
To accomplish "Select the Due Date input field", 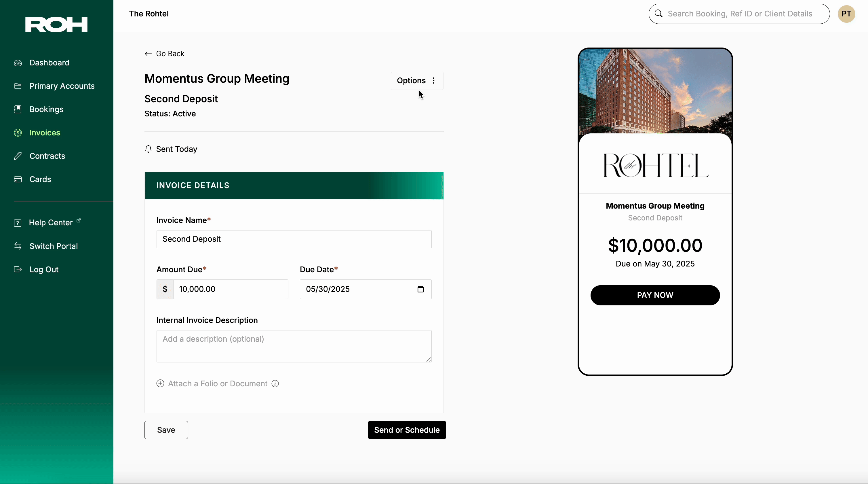I will 364,289.
